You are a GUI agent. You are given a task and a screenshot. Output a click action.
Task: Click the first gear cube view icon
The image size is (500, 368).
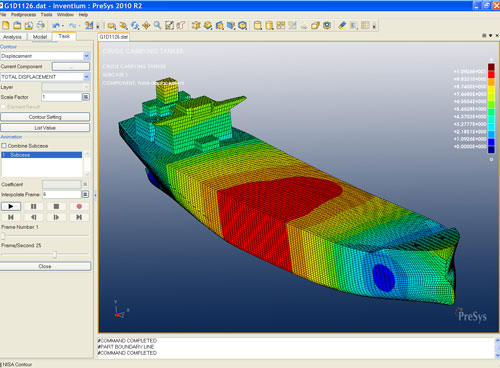196,25
